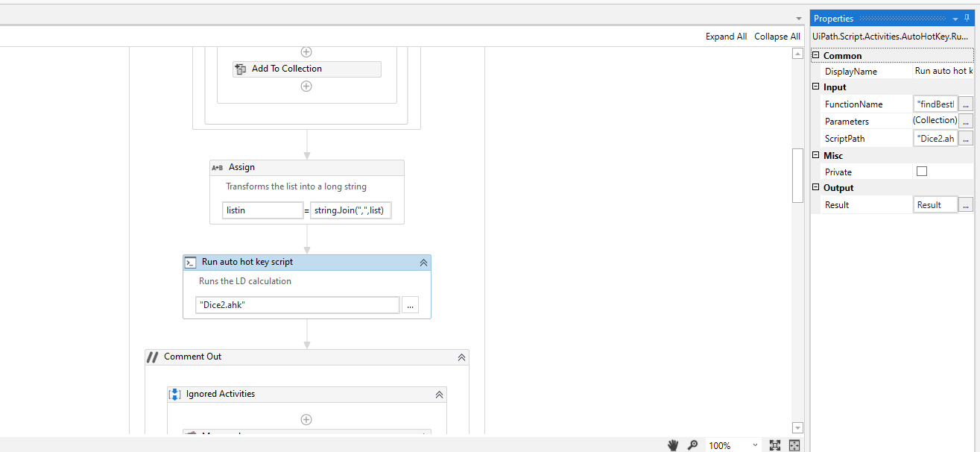Viewport: 980px width, 452px height.
Task: Open Result expression editor ellipsis
Action: click(x=966, y=205)
